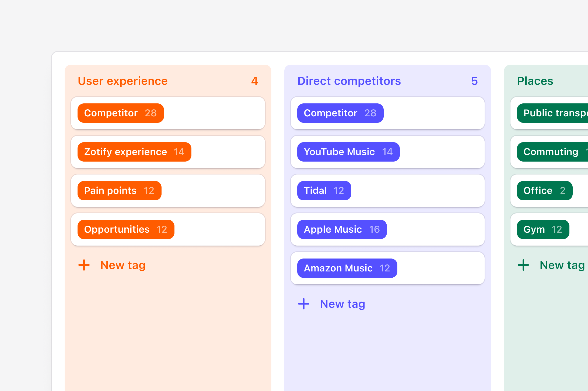Viewport: 588px width, 391px height.
Task: Add a New tag to Direct competitors
Action: click(342, 304)
